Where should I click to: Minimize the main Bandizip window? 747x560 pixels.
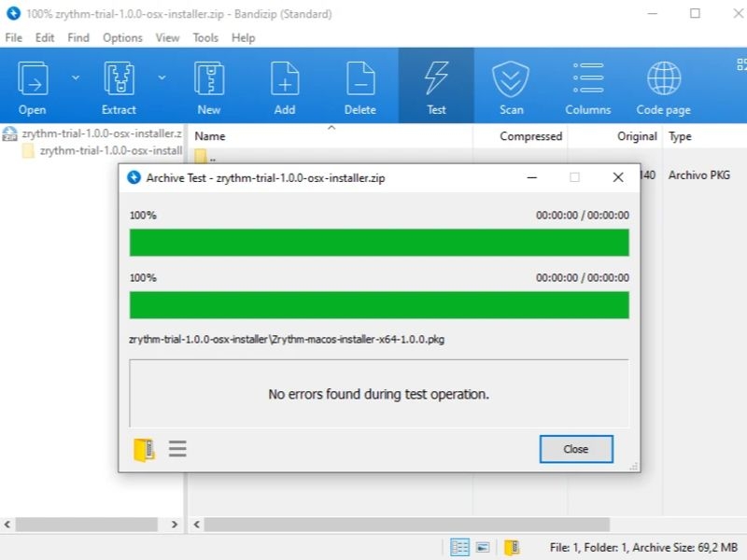[653, 13]
